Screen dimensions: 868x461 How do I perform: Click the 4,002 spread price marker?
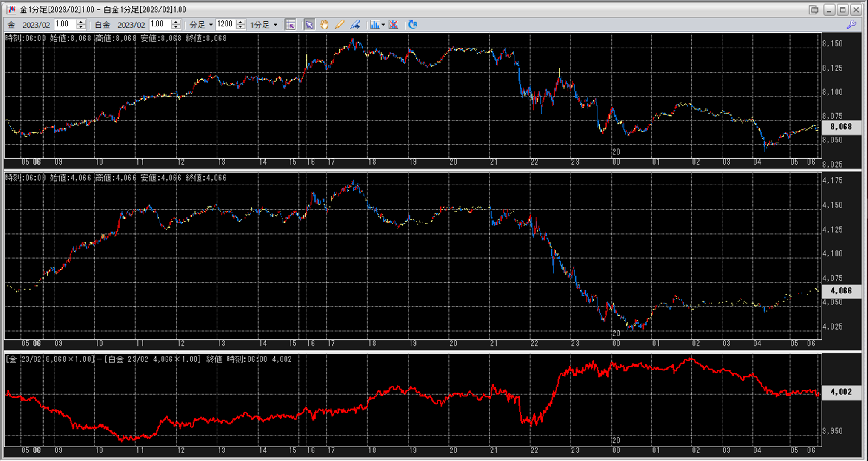tap(841, 392)
